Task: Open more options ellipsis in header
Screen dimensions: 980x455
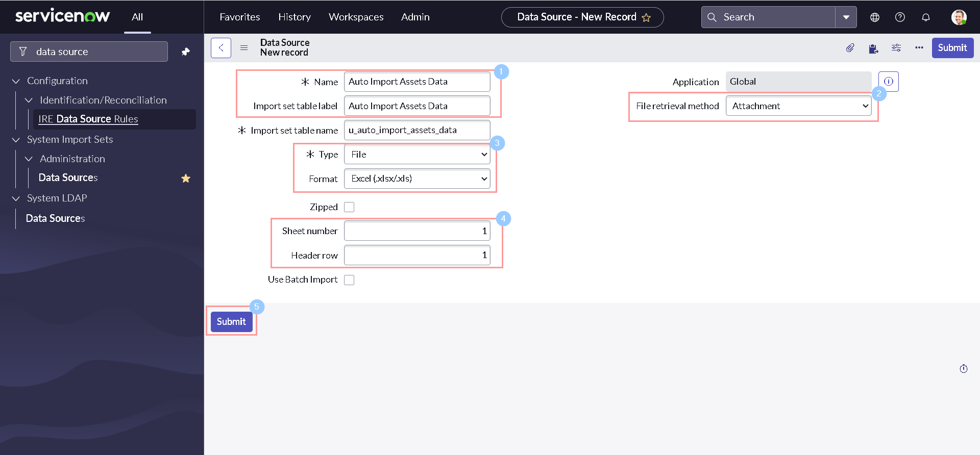Action: point(919,47)
